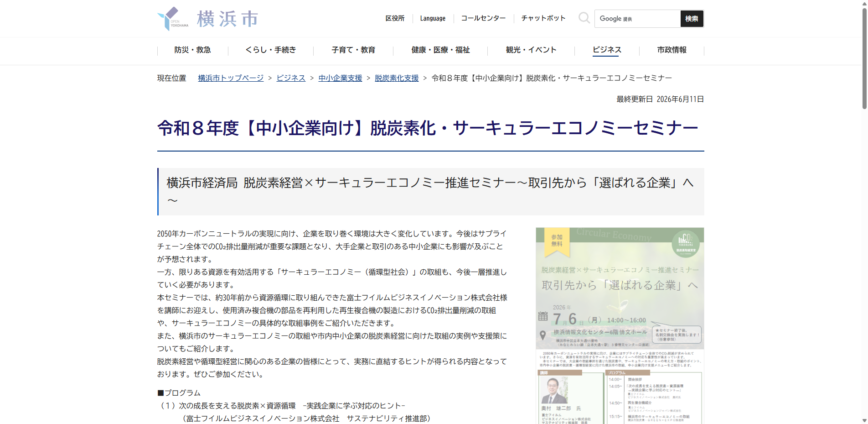Open the コールセンター link

tap(483, 18)
